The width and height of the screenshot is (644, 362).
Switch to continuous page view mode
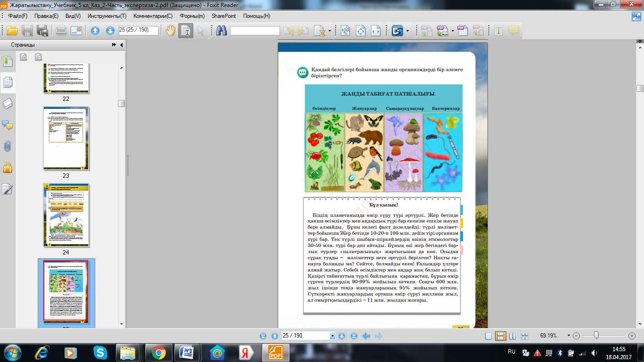tap(501, 336)
